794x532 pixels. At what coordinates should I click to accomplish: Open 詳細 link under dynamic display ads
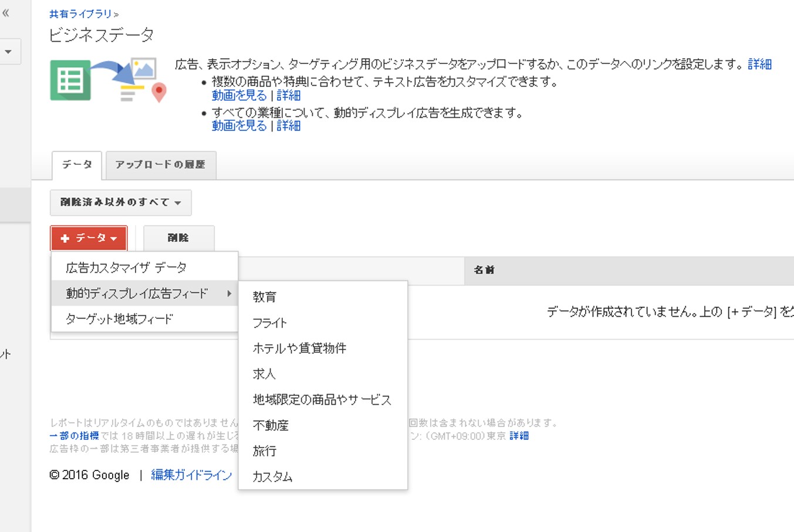[289, 126]
